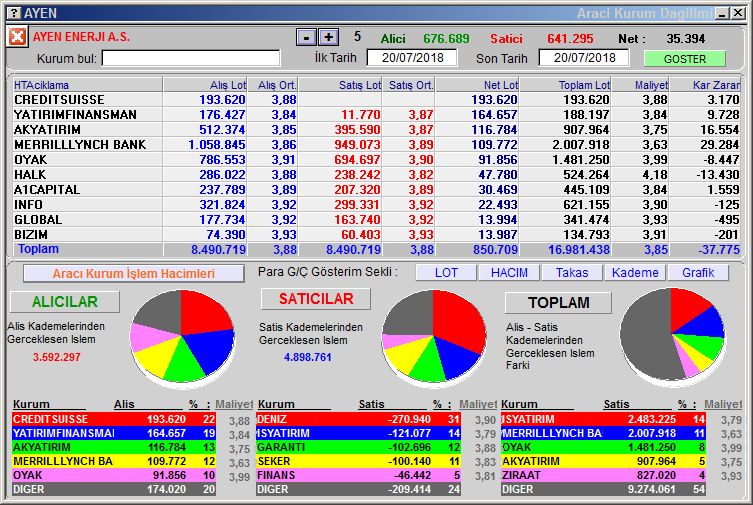The height and width of the screenshot is (505, 753).
Task: Select the BIZIM table row
Action: coord(376,234)
